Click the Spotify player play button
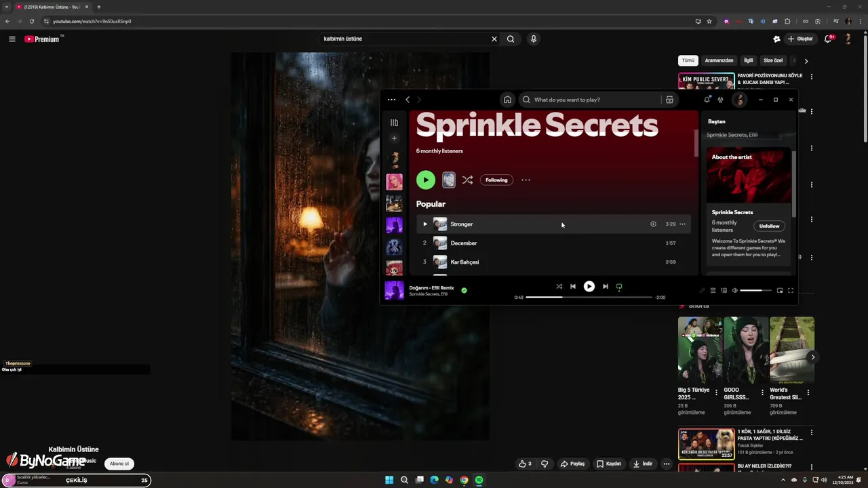 (589, 286)
